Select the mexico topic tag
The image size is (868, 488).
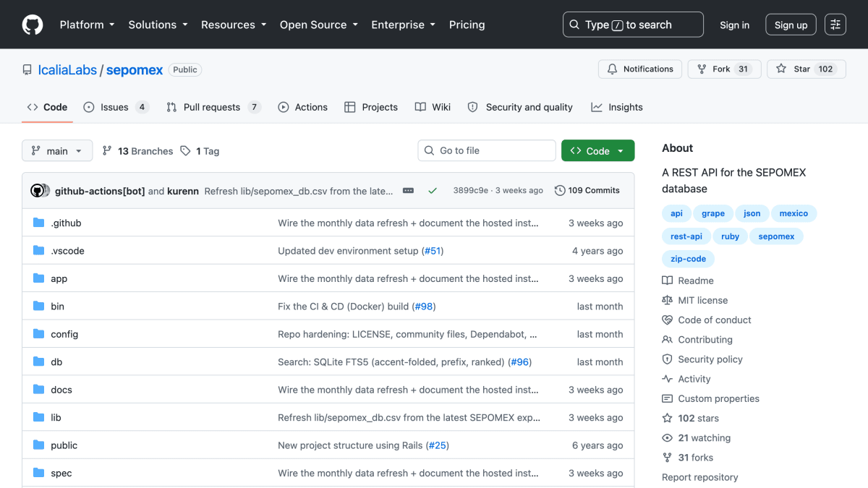click(793, 213)
